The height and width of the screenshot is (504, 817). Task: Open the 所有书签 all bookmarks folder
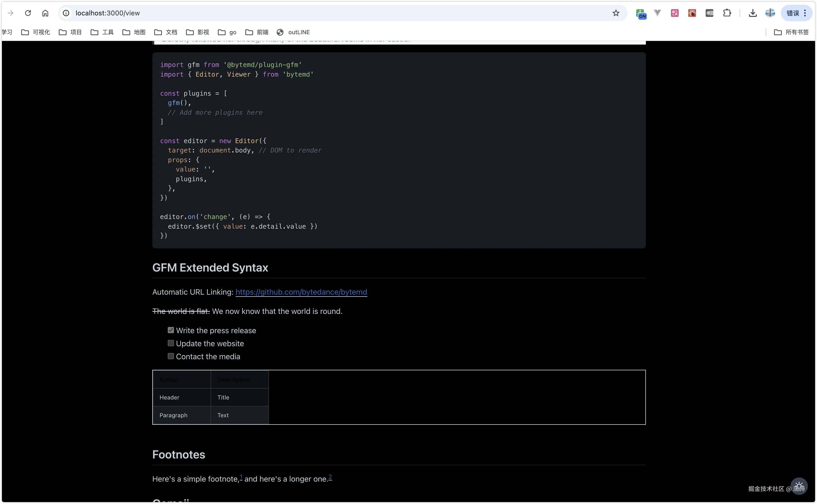pyautogui.click(x=791, y=32)
